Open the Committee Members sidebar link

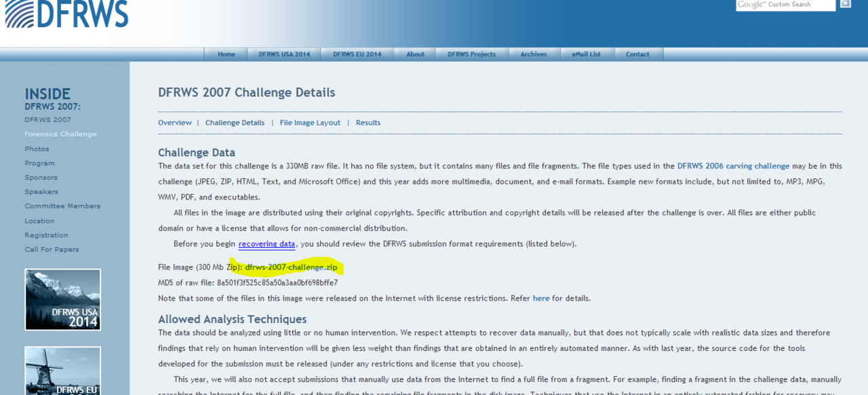[x=62, y=206]
